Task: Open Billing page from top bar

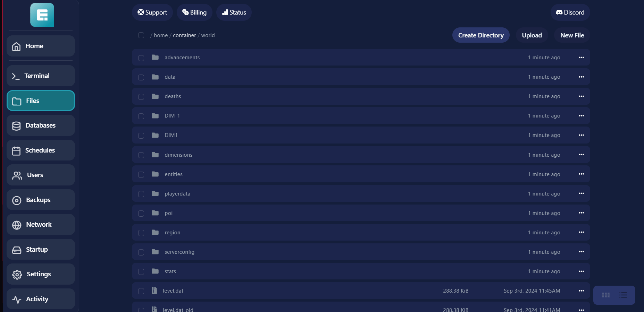Action: click(x=194, y=12)
